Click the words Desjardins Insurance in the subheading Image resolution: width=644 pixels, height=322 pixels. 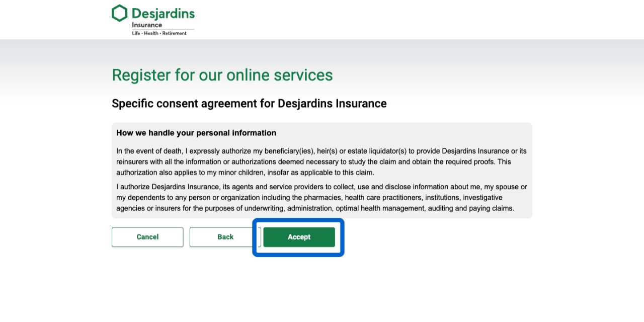332,104
